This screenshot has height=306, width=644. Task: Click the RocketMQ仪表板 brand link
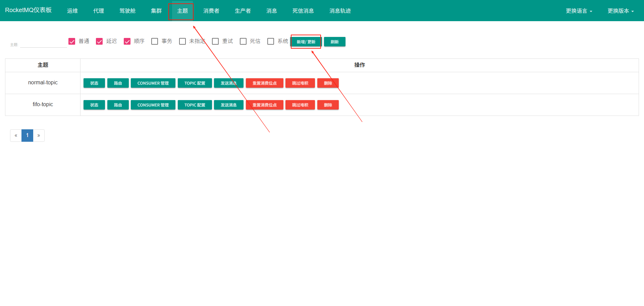tap(29, 10)
